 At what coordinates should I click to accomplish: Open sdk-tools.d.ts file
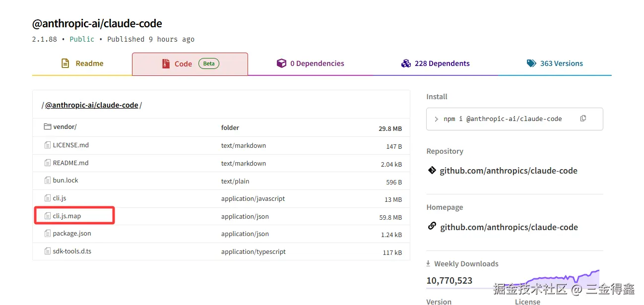tap(72, 251)
